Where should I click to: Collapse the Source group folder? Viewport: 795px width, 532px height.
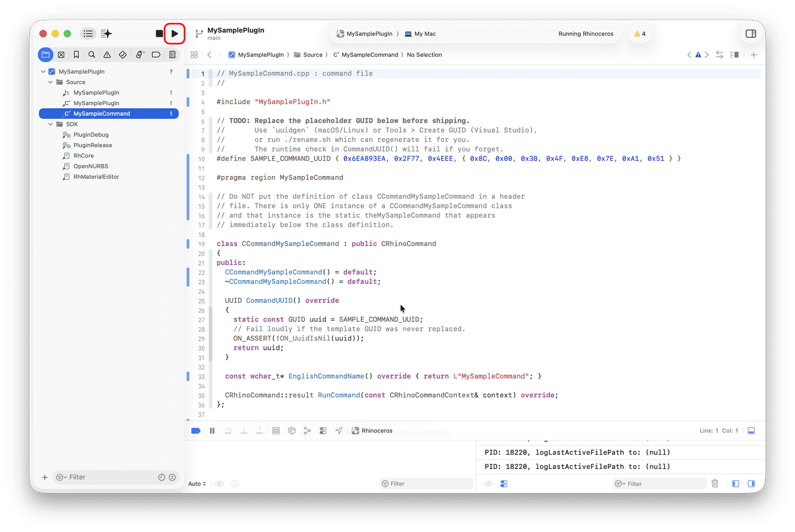pyautogui.click(x=50, y=82)
